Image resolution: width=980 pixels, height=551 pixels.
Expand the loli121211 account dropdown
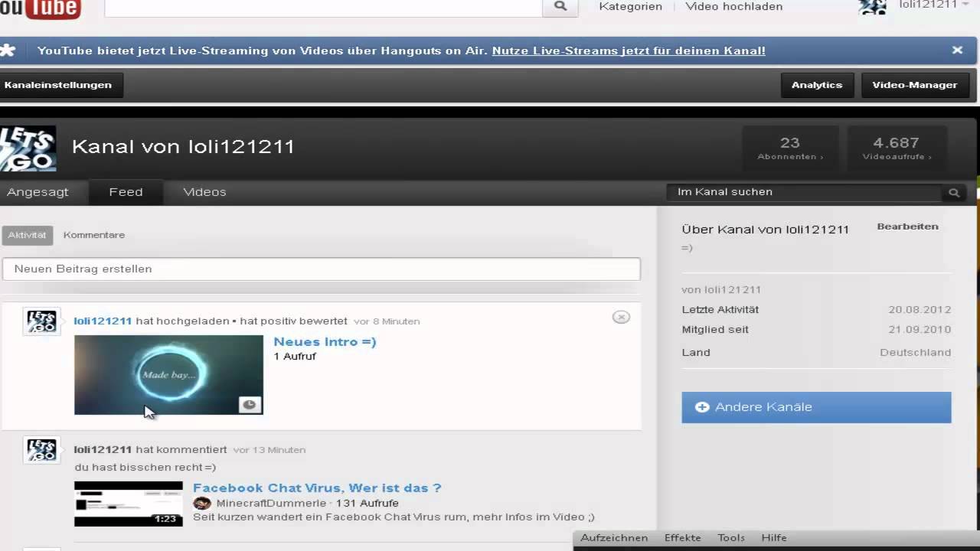(965, 5)
